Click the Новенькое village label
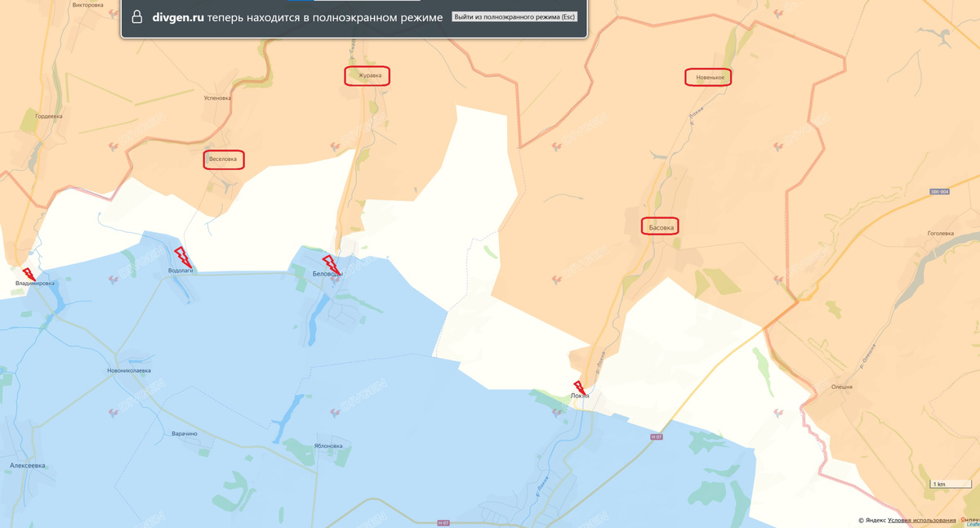The height and width of the screenshot is (528, 980). click(710, 78)
